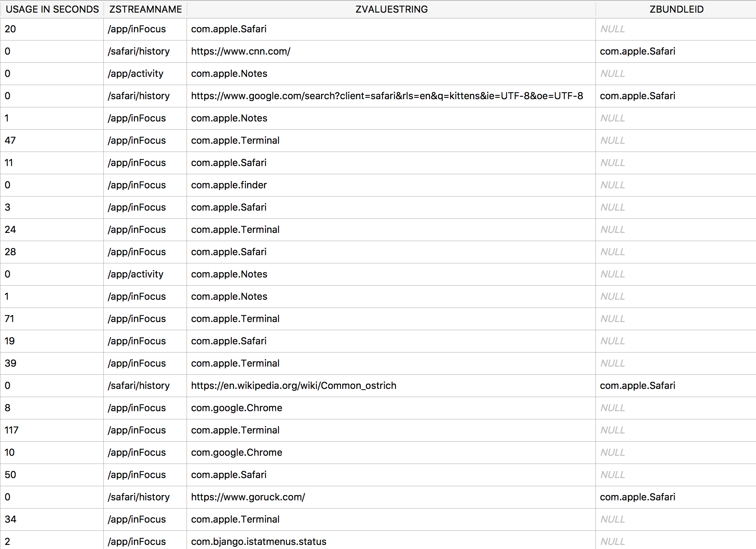756x549 pixels.
Task: Select the usage value 50 cell
Action: pyautogui.click(x=10, y=475)
